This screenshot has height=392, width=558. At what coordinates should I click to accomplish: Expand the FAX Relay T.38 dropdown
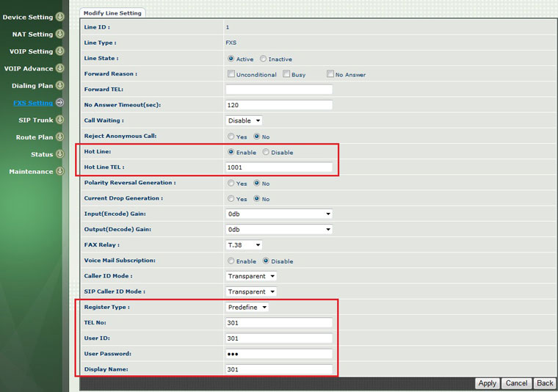pyautogui.click(x=244, y=245)
